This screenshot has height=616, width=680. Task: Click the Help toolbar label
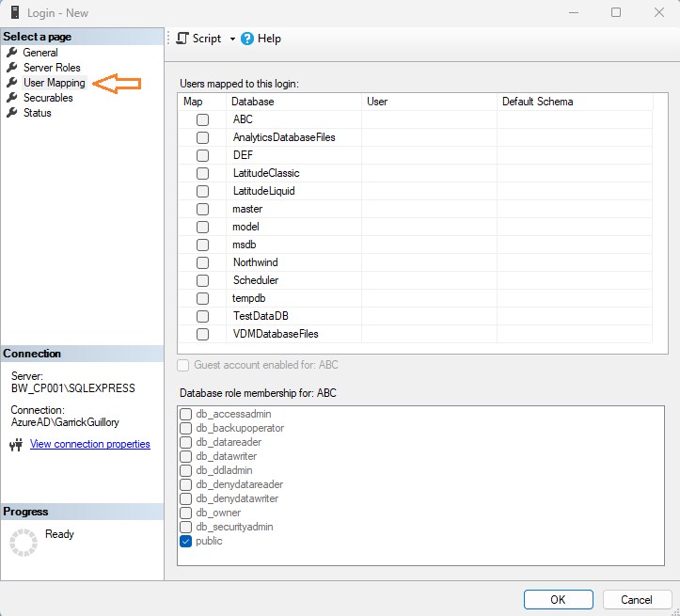pyautogui.click(x=269, y=39)
